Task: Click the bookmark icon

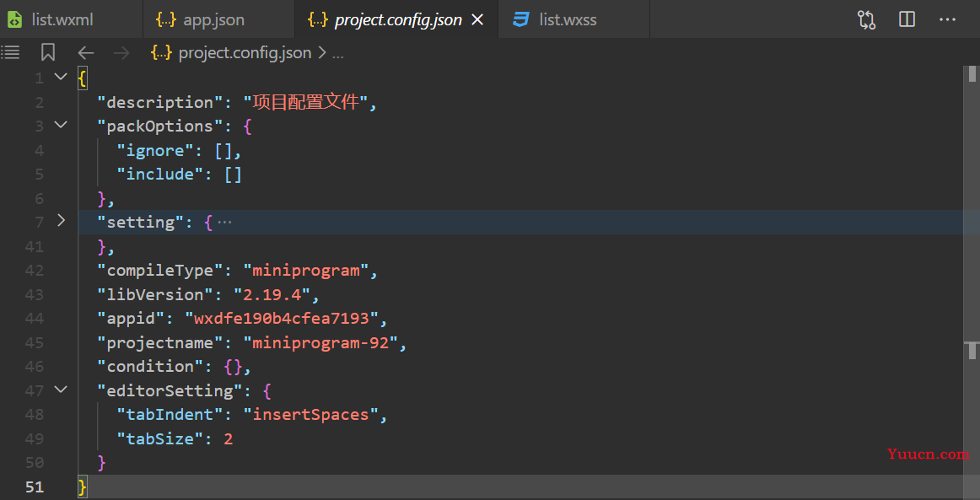Action: (x=48, y=52)
